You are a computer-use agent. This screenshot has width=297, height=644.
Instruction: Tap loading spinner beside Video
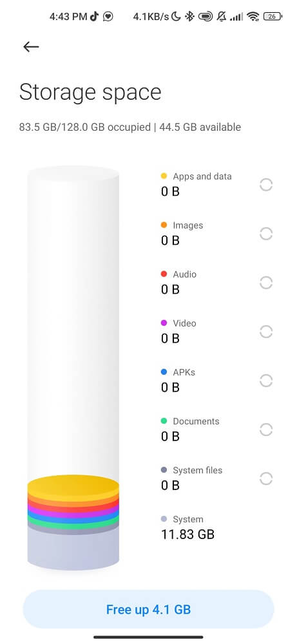(266, 332)
